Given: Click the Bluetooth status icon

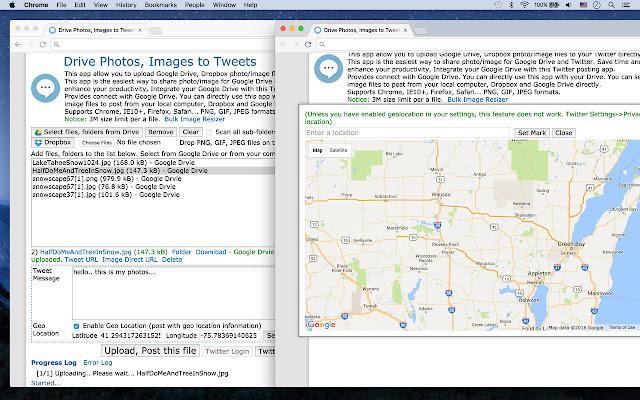Looking at the screenshot, I should (511, 5).
